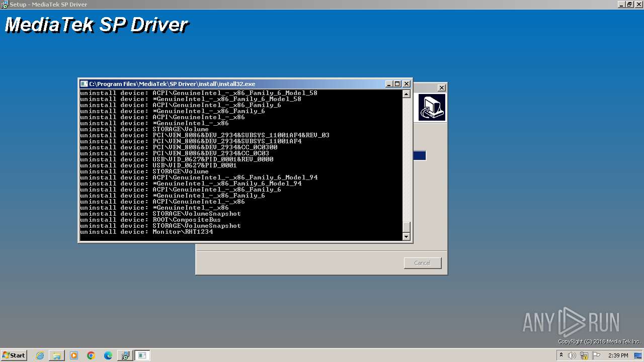Click the setup progress bar

click(x=420, y=156)
